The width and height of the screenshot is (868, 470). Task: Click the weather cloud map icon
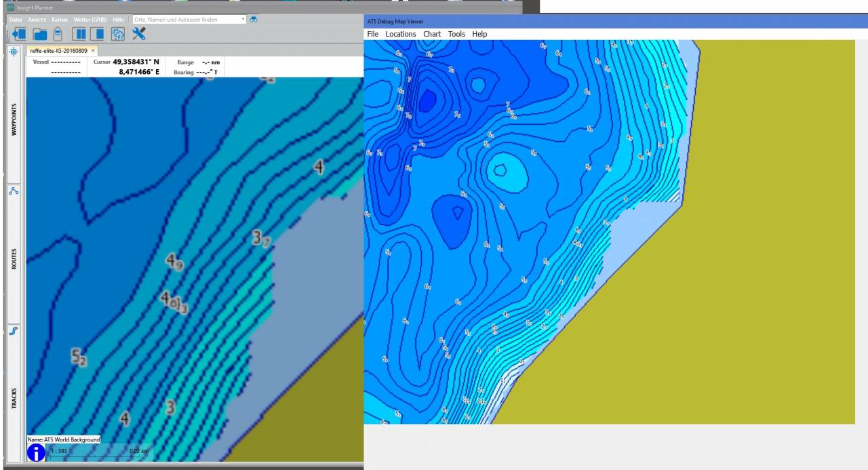(x=117, y=33)
